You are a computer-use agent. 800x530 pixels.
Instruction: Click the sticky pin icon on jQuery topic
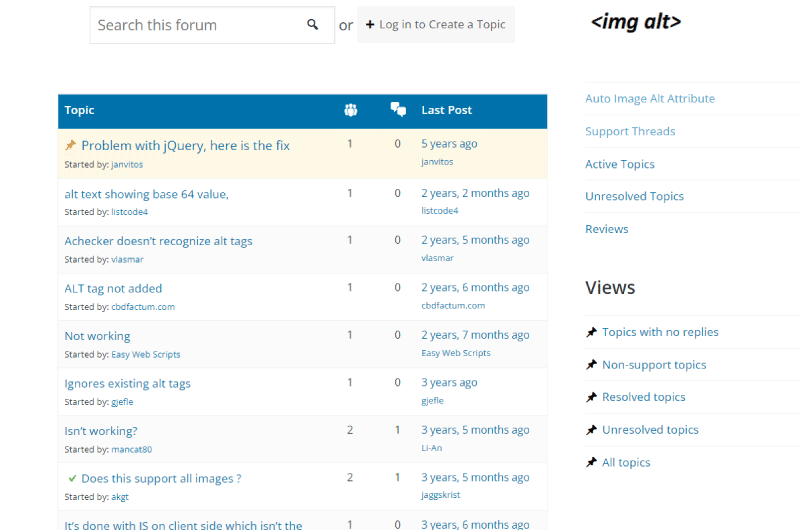coord(70,145)
